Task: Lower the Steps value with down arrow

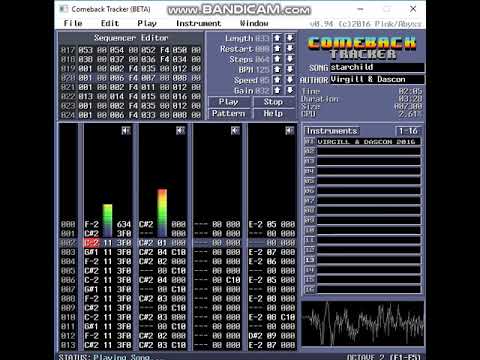Action: point(290,59)
